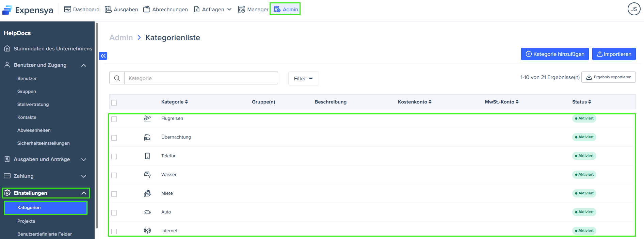Click Stammdaten des Unternehmens label
644x239 pixels.
[53, 48]
